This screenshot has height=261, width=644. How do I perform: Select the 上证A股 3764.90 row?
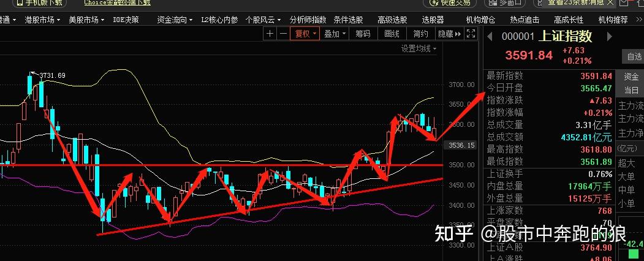tap(550, 248)
